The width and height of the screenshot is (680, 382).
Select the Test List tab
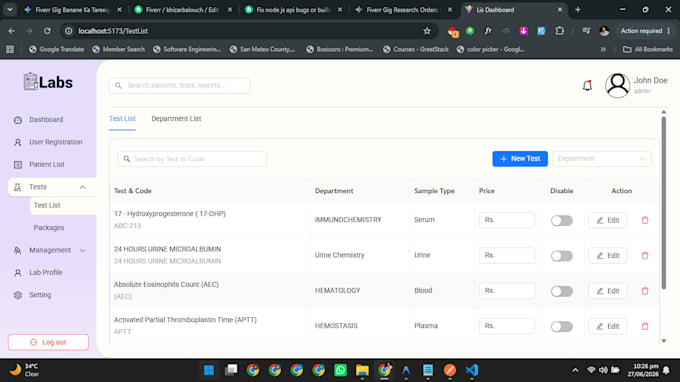coord(122,118)
